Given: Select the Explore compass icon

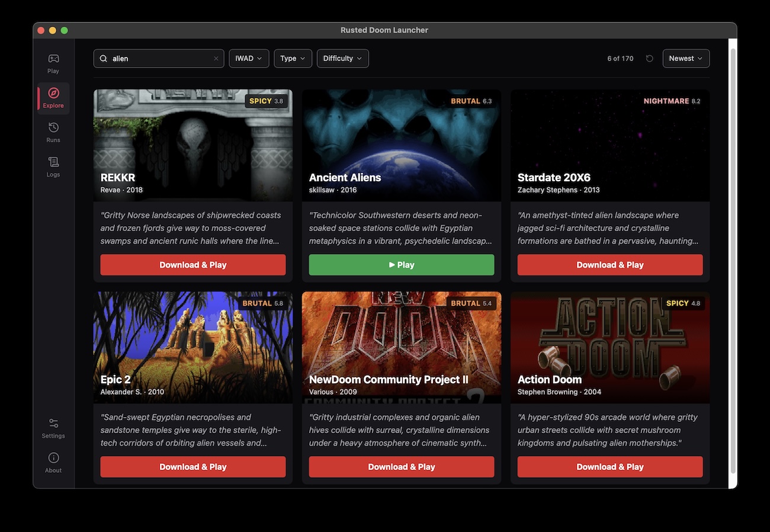Looking at the screenshot, I should coord(53,93).
